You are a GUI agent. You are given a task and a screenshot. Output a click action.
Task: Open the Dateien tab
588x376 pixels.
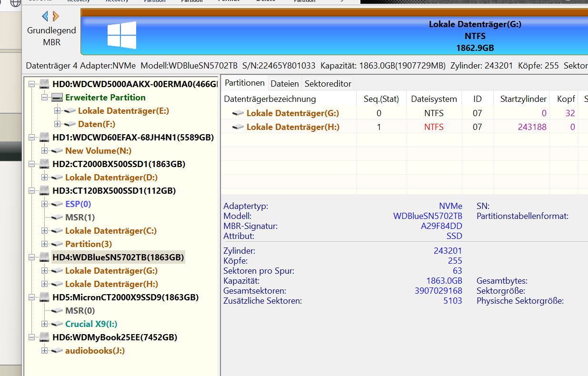click(x=285, y=84)
